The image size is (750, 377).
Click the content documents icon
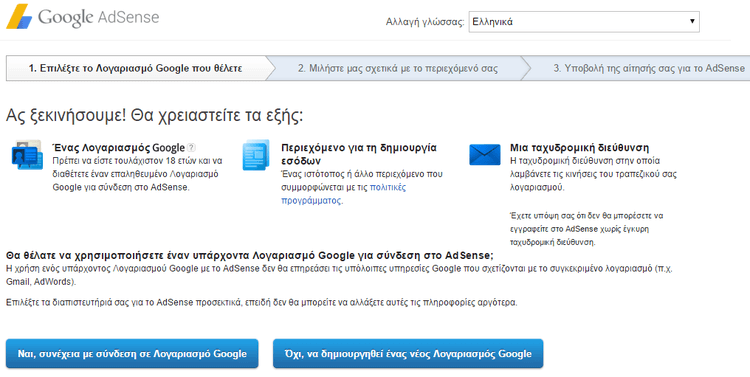[256, 155]
